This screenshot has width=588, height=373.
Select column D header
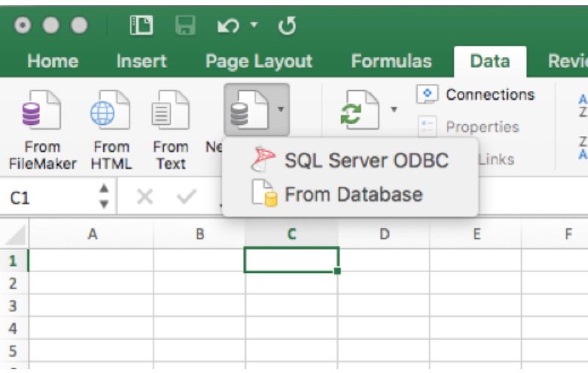(x=384, y=234)
